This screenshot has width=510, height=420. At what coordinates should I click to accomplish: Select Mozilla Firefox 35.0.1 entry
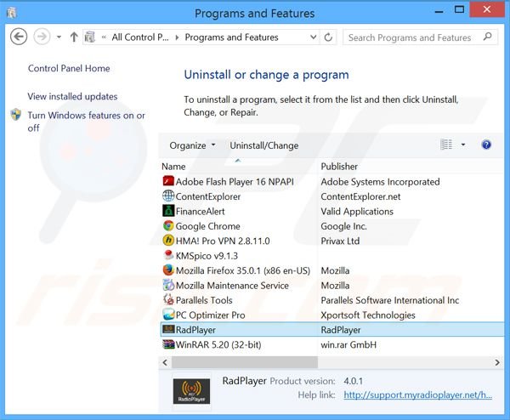point(243,270)
